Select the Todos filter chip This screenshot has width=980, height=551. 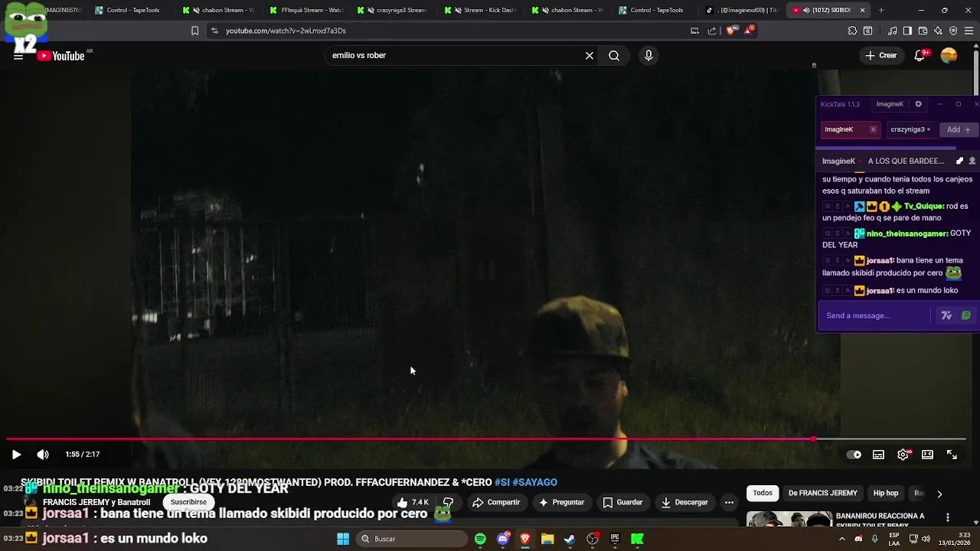pos(763,494)
